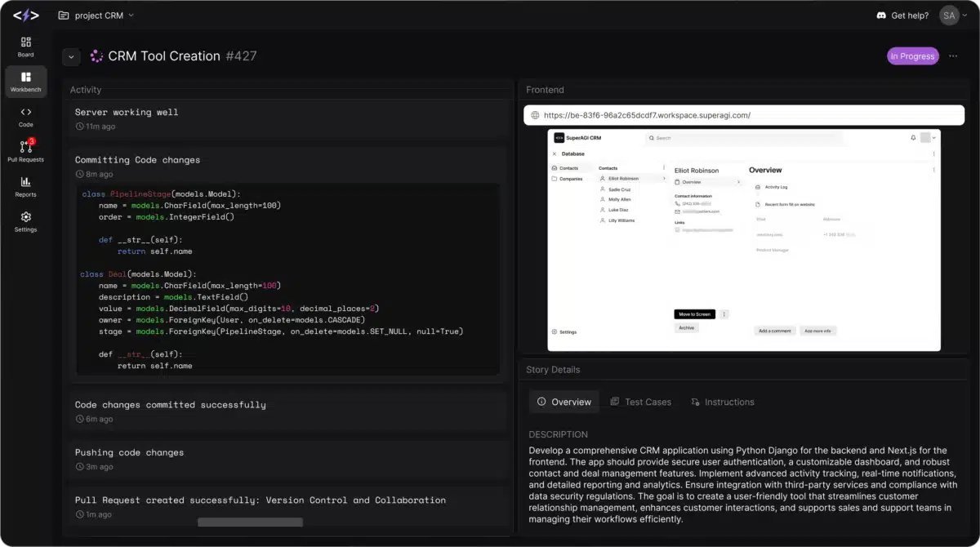Click the Discord Get help link
980x547 pixels.
[x=902, y=16]
